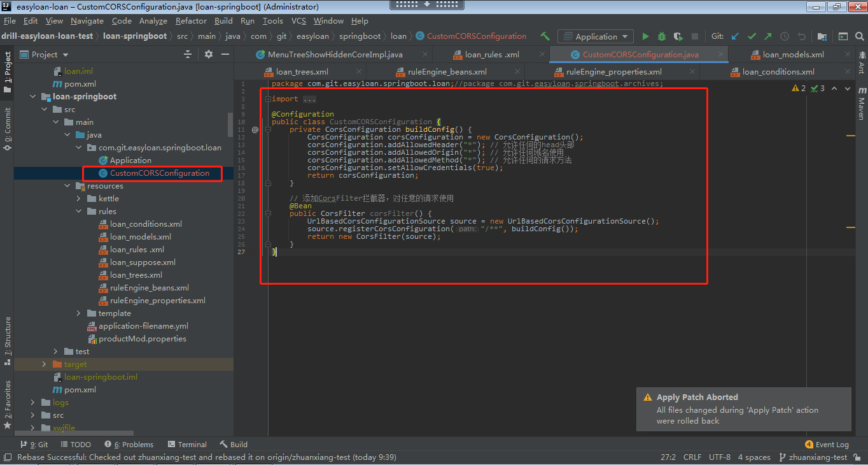Click Git commit green checkmark
The height and width of the screenshot is (465, 868).
tap(752, 36)
